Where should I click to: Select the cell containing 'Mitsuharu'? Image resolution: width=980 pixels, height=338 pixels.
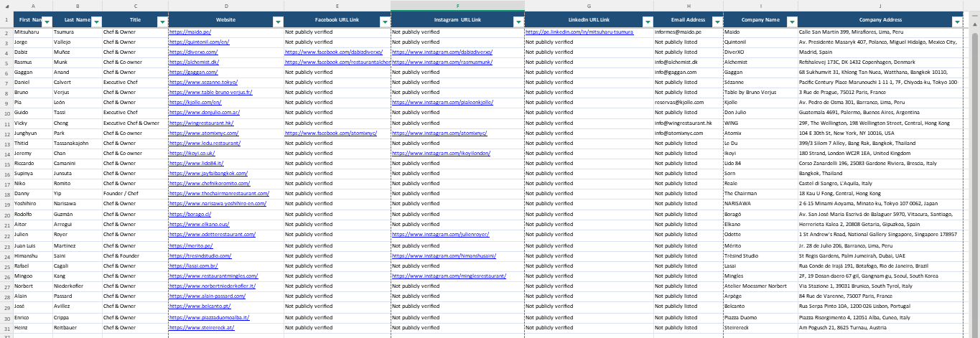[x=33, y=32]
